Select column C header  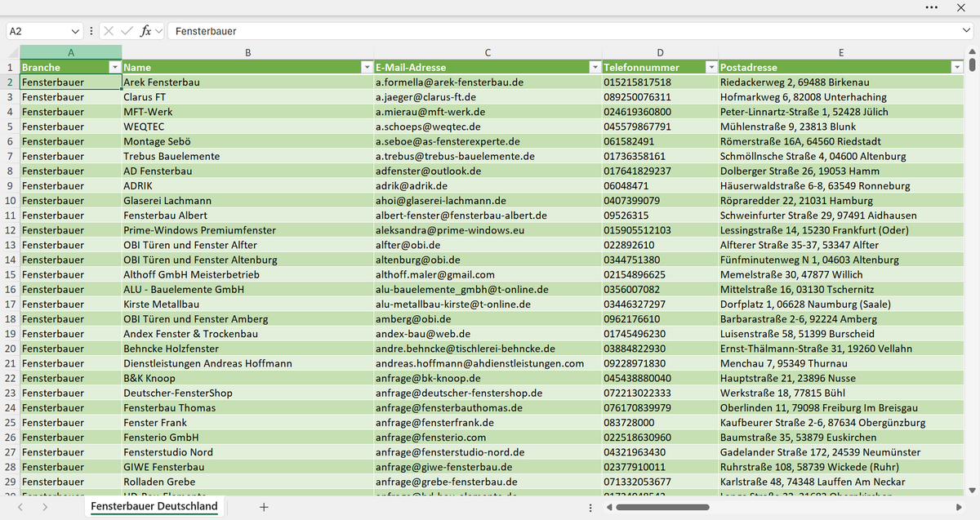tap(488, 52)
